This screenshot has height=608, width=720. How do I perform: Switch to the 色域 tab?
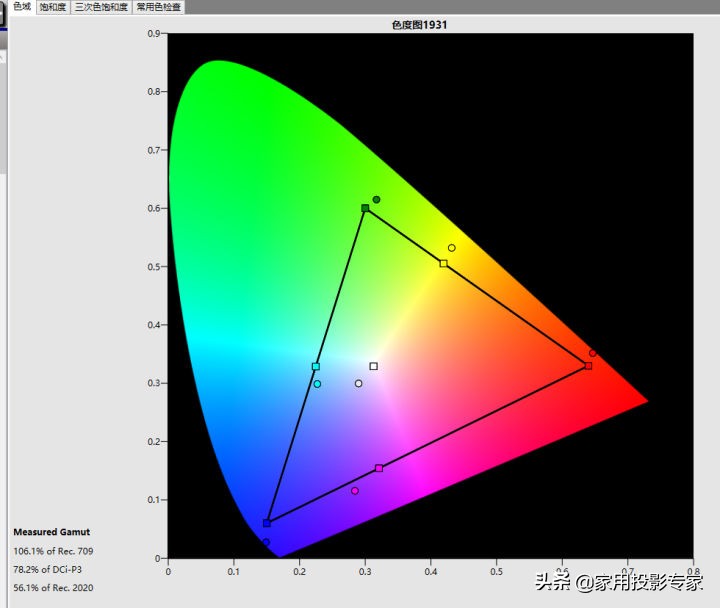click(x=21, y=7)
